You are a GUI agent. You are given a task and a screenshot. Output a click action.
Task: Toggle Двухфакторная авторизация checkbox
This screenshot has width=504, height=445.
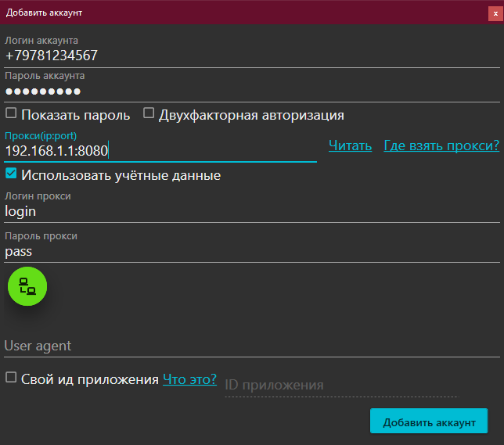[x=149, y=113]
